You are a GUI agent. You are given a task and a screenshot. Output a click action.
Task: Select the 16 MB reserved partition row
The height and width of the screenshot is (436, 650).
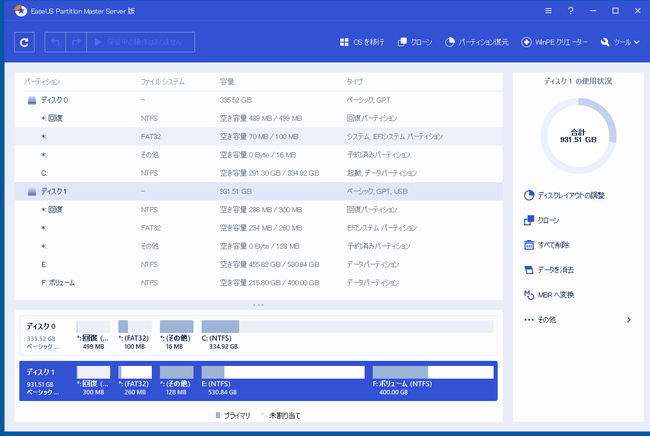(x=258, y=155)
